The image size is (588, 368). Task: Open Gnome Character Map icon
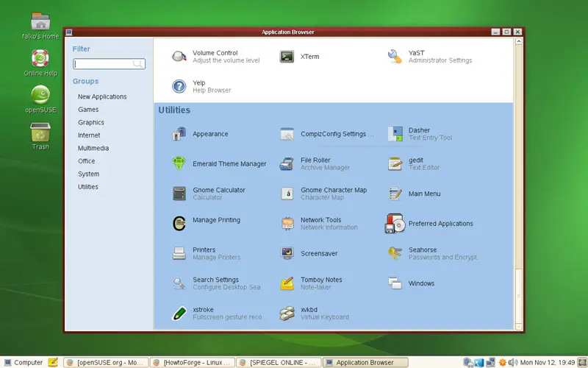[287, 194]
